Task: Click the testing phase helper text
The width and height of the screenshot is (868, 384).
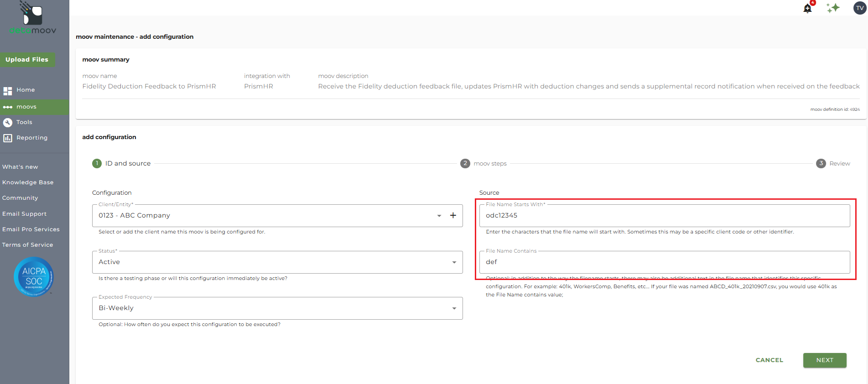Action: (x=193, y=278)
